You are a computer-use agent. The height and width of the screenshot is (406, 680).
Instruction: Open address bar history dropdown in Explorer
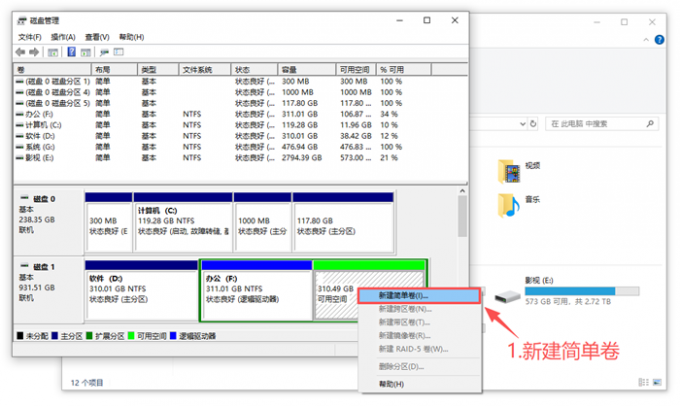pyautogui.click(x=523, y=124)
